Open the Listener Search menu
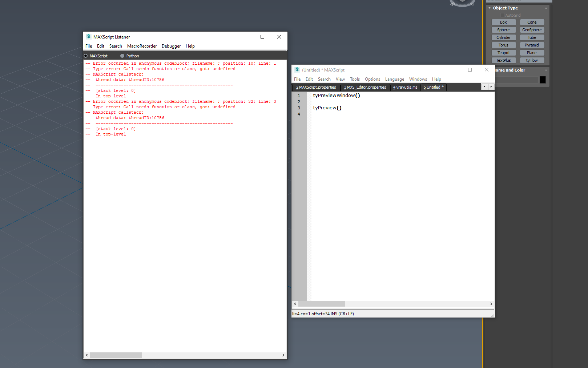This screenshot has height=368, width=588. coord(116,46)
